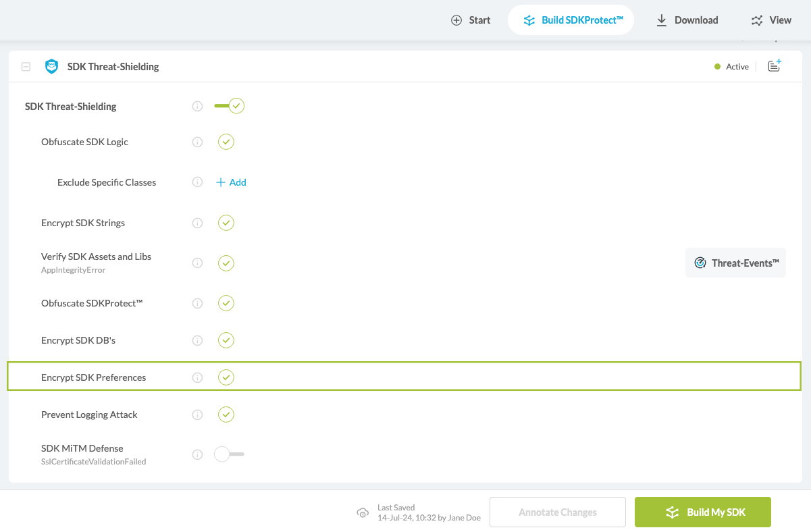Open the Build SDKProtect™ tab
This screenshot has height=532, width=811.
coord(571,20)
